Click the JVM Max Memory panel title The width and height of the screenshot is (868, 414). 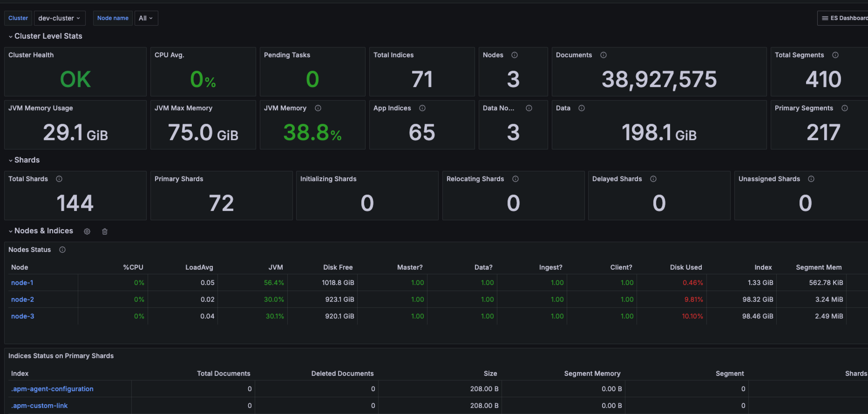[183, 108]
